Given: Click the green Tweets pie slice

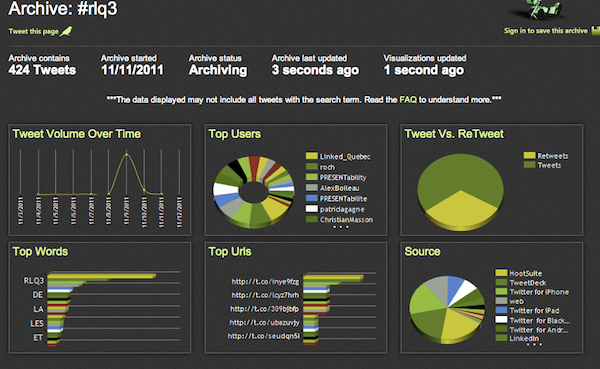Looking at the screenshot, I should [x=460, y=172].
